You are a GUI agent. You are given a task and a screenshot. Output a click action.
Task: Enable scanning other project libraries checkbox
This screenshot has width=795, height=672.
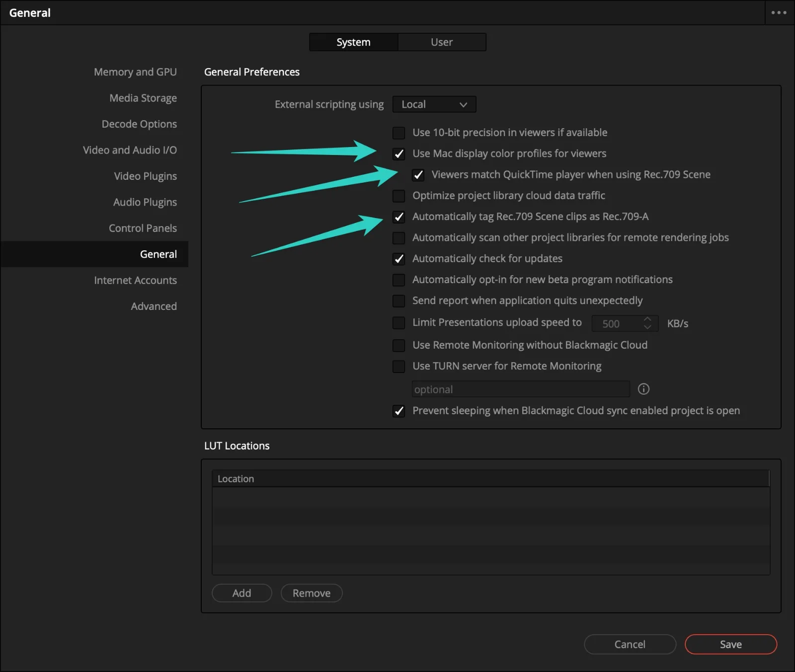398,238
